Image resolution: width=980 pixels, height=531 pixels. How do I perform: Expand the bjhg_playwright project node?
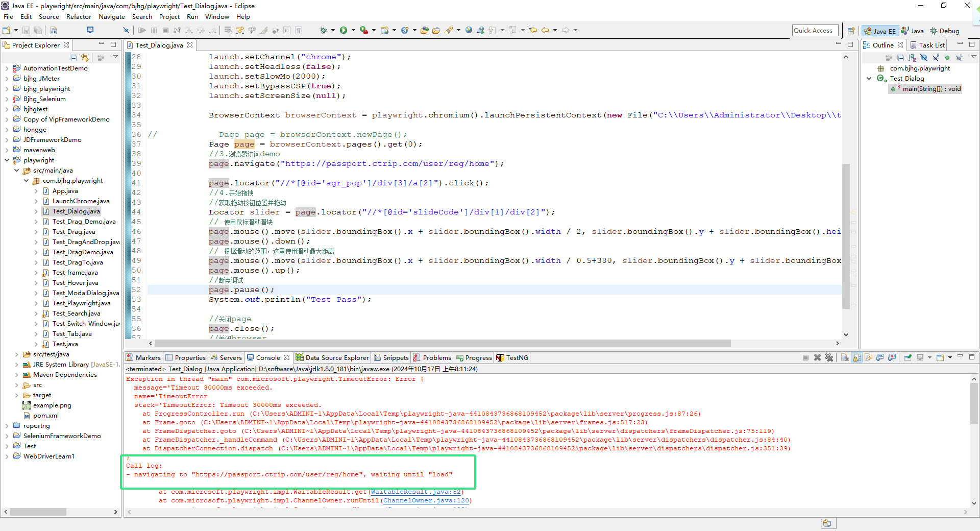click(x=7, y=89)
